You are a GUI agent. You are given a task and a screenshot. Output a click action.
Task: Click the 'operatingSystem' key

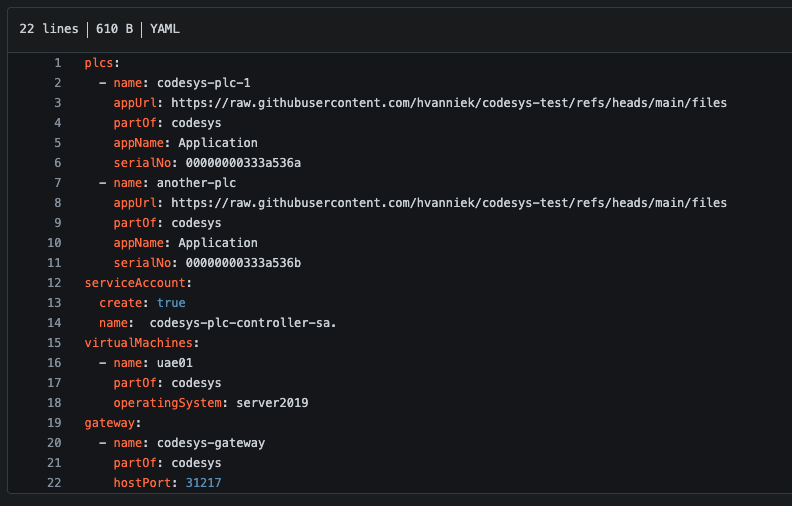tap(168, 403)
